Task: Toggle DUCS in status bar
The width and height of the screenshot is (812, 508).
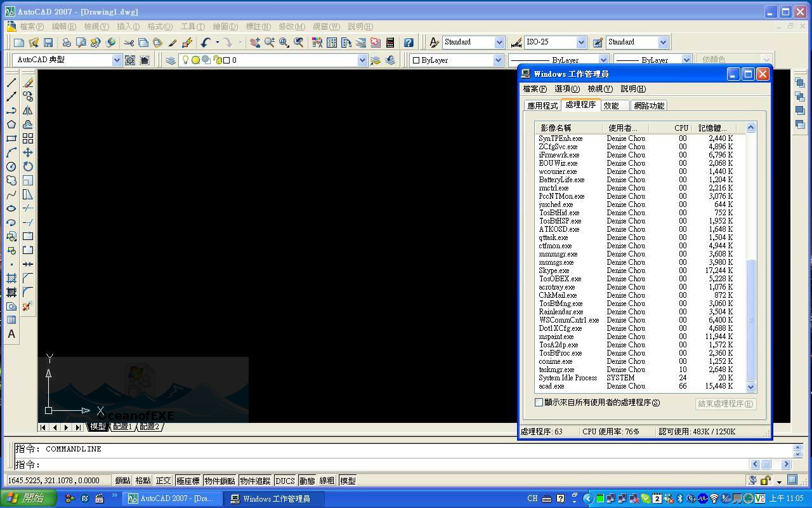Action: [285, 481]
